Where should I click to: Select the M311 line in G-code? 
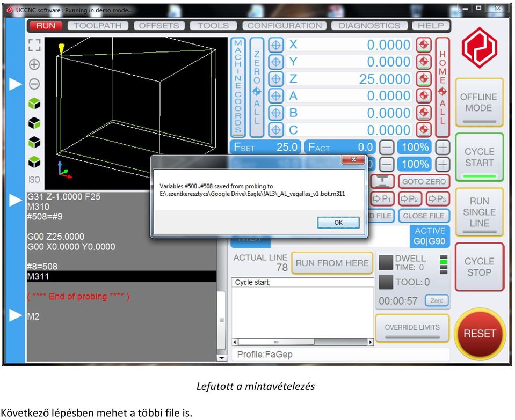click(121, 277)
